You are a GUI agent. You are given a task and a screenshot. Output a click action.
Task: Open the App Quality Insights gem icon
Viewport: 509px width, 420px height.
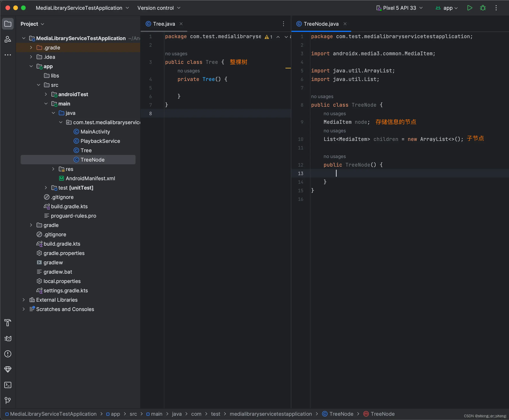click(x=8, y=369)
